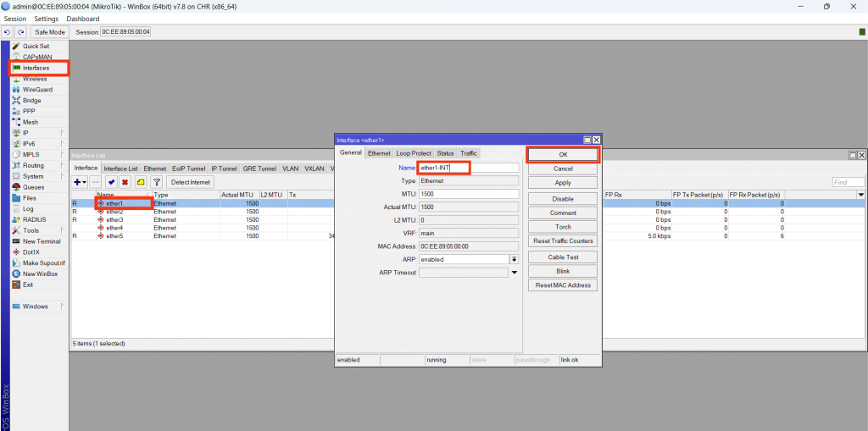This screenshot has height=431, width=868.
Task: Click the yellow comment note icon
Action: pos(140,182)
